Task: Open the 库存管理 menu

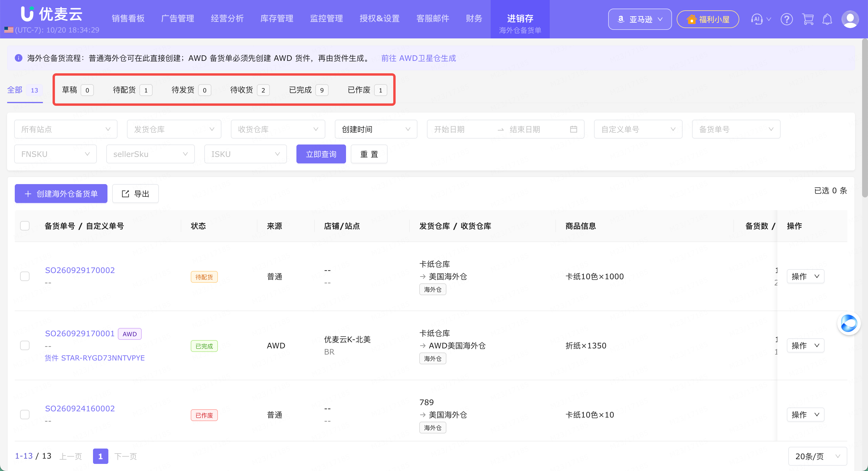Action: tap(277, 19)
